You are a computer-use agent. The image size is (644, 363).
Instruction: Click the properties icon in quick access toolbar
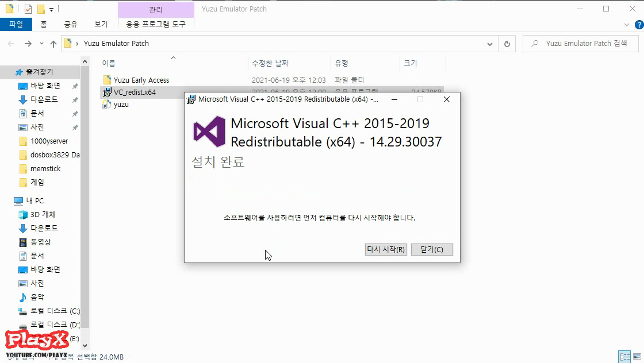click(x=28, y=9)
